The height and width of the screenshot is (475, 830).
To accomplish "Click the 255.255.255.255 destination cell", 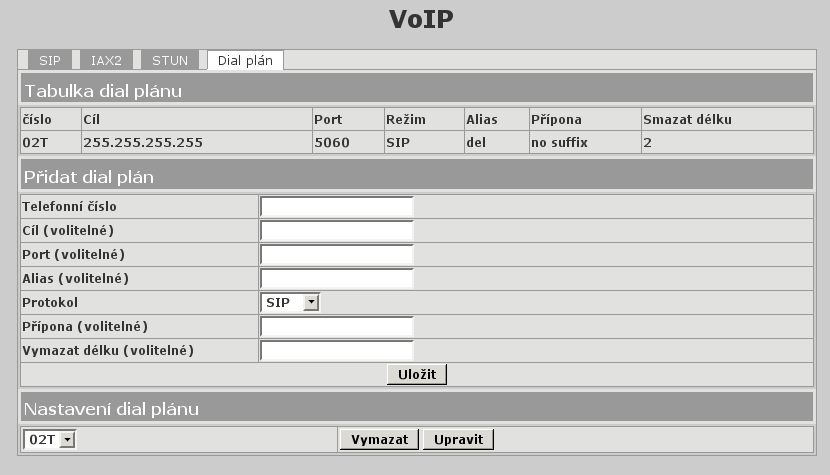I will [143, 142].
